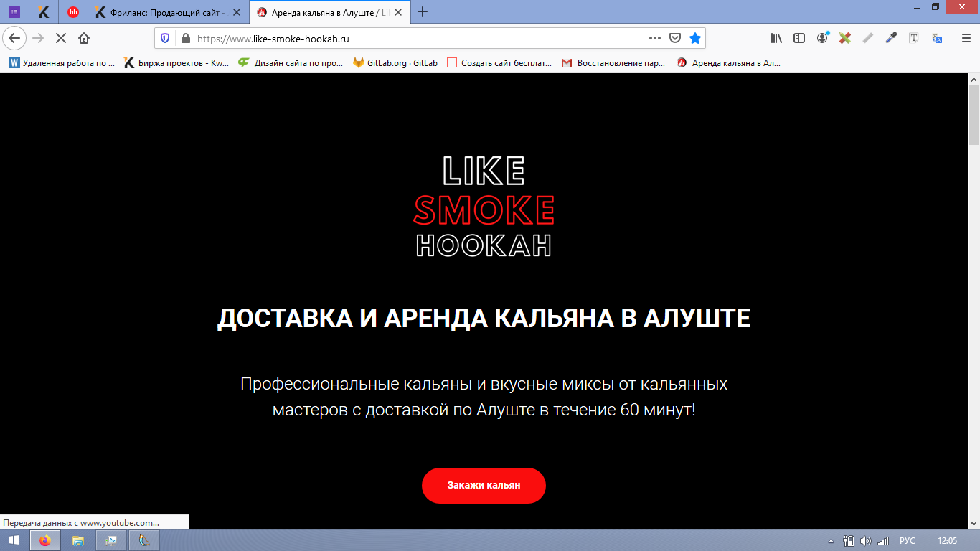Show hidden system tray icons
Viewport: 980px width, 551px height.
[x=831, y=541]
